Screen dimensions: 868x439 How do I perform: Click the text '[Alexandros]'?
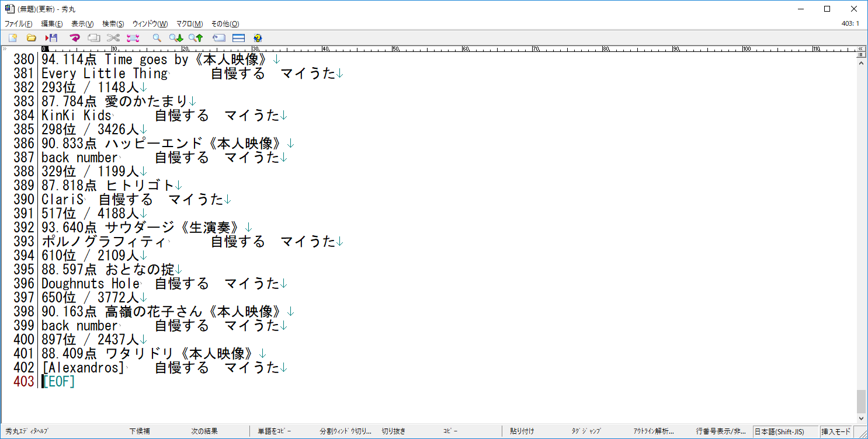83,368
